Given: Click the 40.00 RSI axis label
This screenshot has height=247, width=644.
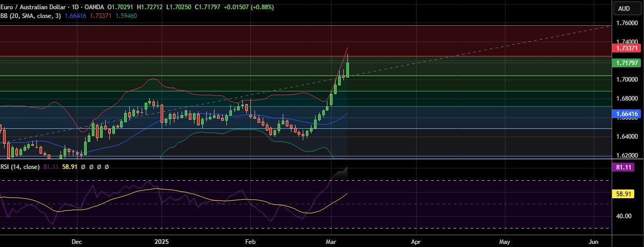Looking at the screenshot, I should click(x=624, y=216).
